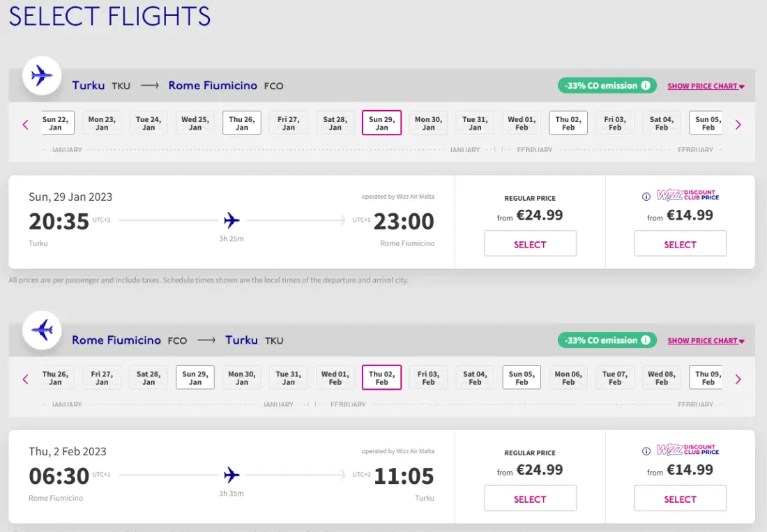The height and width of the screenshot is (532, 767).
Task: Select Thu 26, Jan outbound date tab
Action: tap(242, 123)
